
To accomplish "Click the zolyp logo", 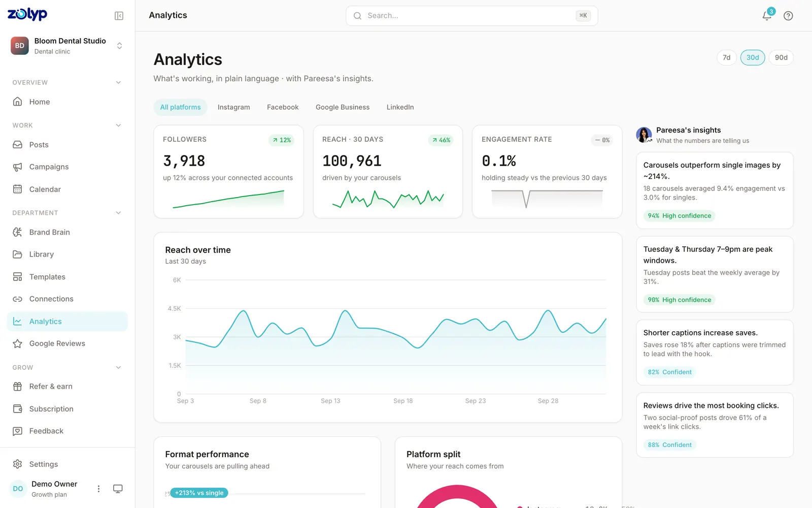I will coord(27,14).
